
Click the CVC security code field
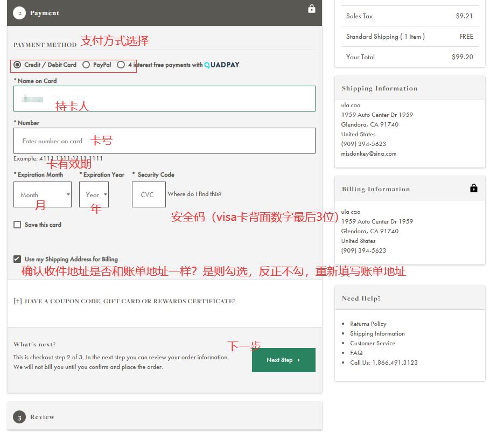pos(147,195)
